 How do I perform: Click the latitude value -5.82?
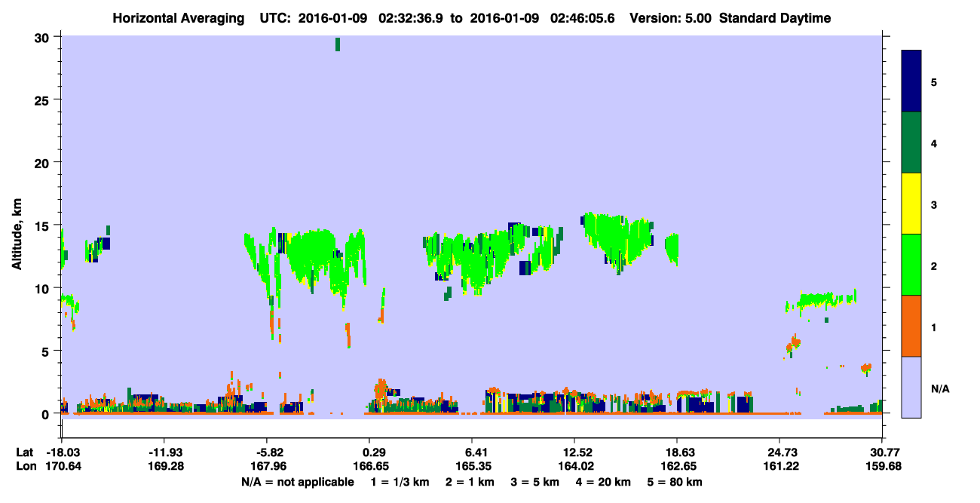coord(269,452)
